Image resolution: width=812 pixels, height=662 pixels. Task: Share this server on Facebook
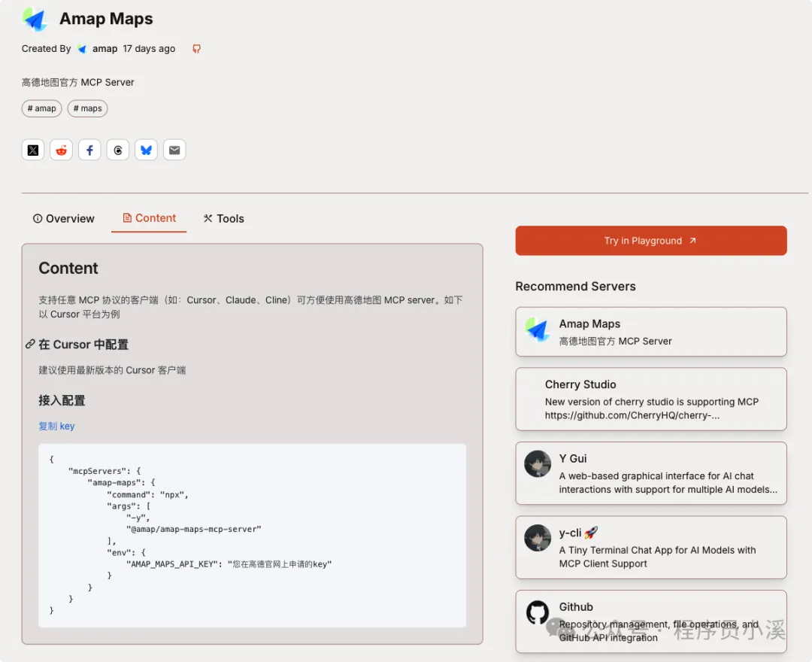(89, 150)
